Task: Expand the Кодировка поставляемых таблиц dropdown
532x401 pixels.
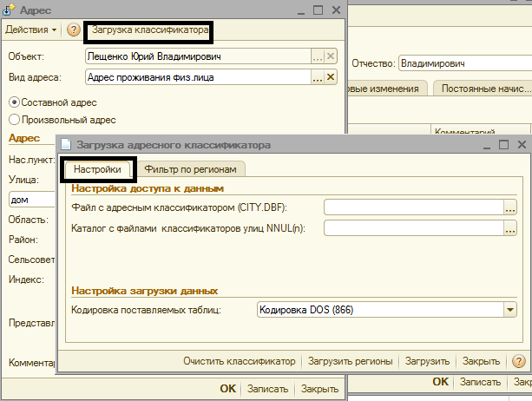Action: tap(509, 309)
